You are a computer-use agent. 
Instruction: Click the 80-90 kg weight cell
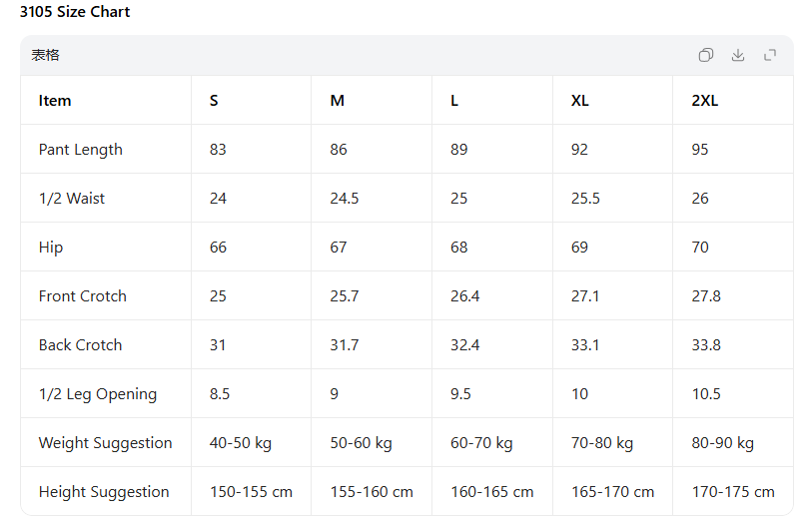723,443
